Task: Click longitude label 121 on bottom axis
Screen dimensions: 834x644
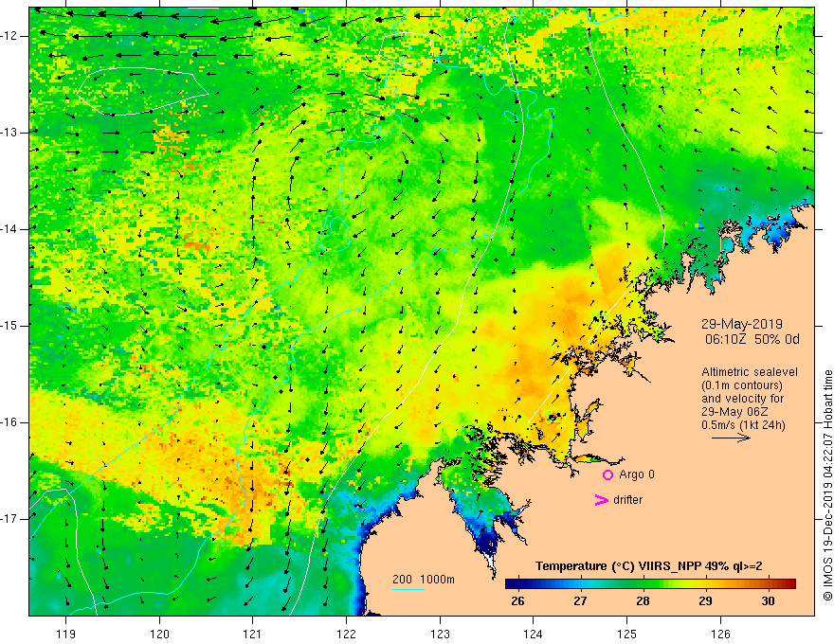Action: pyautogui.click(x=253, y=634)
